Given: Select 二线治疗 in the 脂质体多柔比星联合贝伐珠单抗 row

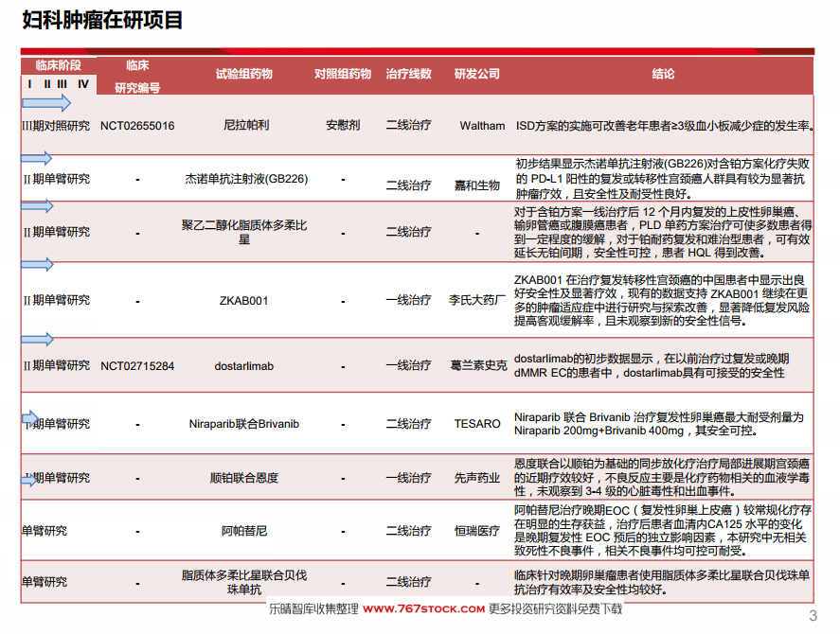Looking at the screenshot, I should pyautogui.click(x=409, y=582).
